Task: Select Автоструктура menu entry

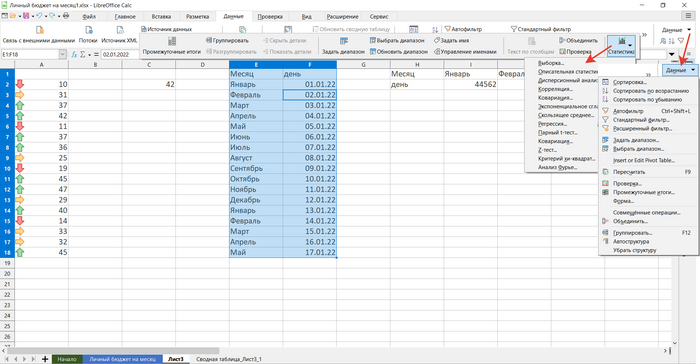Action: coord(631,242)
